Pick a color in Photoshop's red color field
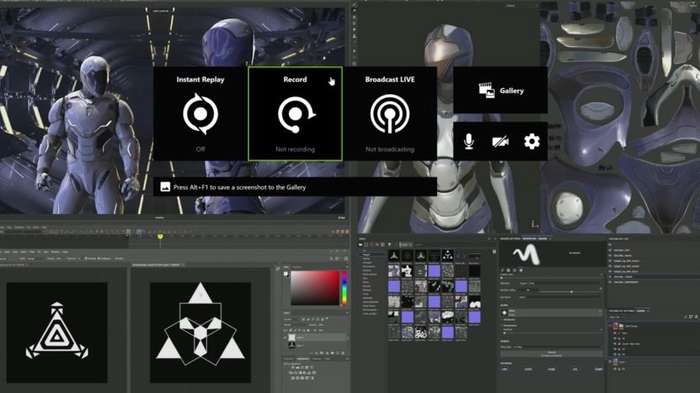700x393 pixels. coord(315,288)
